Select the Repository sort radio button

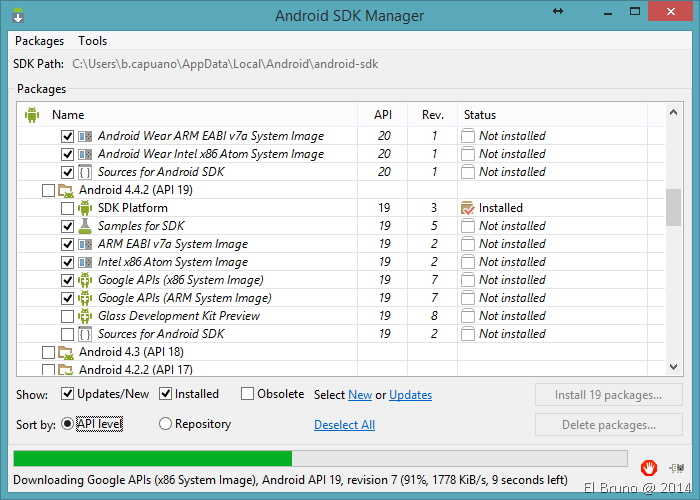click(x=166, y=424)
